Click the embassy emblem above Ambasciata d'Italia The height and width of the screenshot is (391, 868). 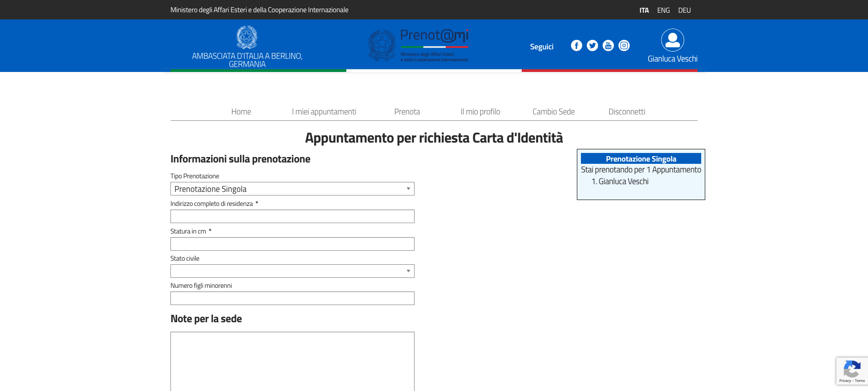[x=247, y=38]
